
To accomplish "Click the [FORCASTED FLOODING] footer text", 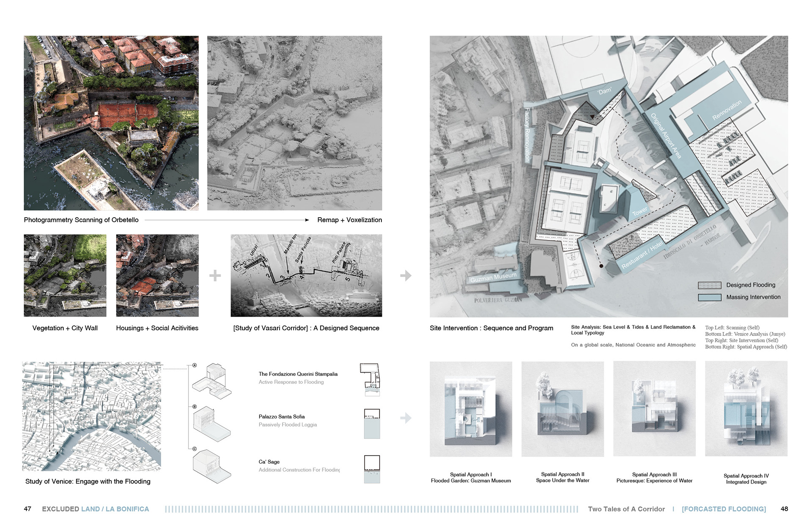I will [724, 509].
